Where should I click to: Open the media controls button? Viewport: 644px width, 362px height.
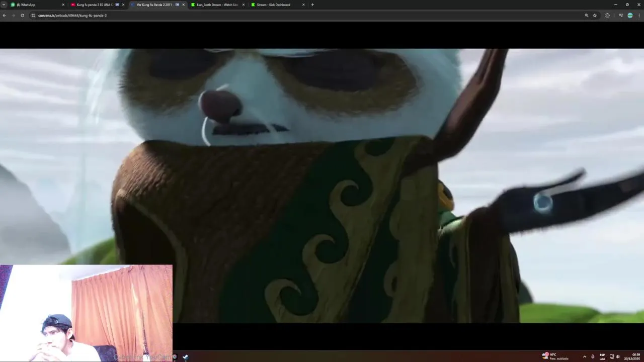621,16
